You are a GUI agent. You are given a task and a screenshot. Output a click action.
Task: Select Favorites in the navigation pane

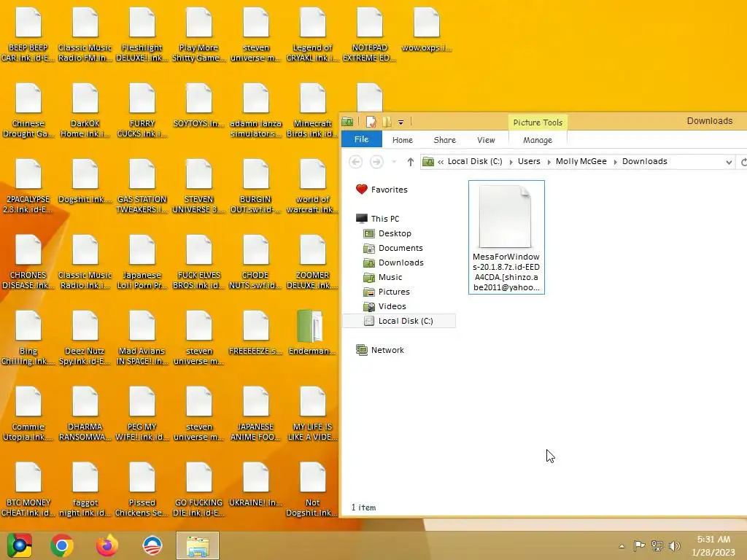(x=382, y=190)
